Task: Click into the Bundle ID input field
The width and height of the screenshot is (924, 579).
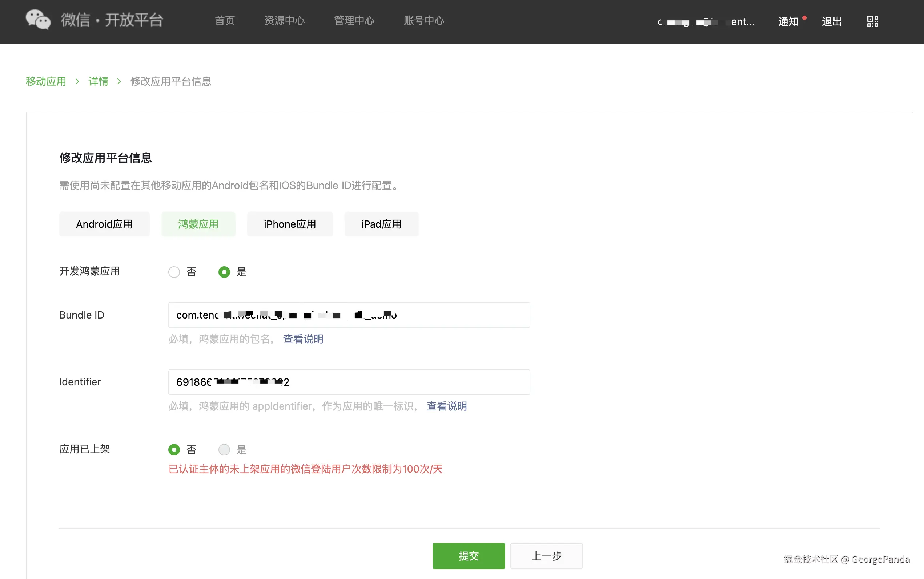Action: click(460, 315)
